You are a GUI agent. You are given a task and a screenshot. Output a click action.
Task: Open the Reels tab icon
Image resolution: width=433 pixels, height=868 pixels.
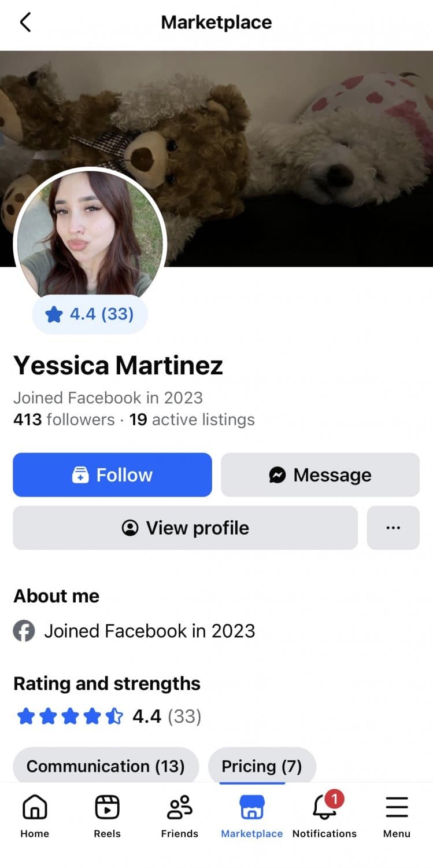tap(107, 807)
